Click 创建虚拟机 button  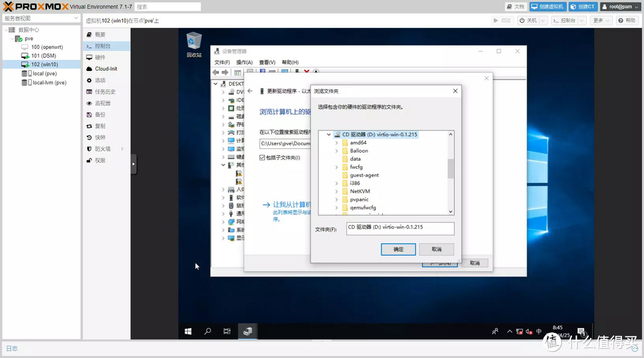coord(547,7)
